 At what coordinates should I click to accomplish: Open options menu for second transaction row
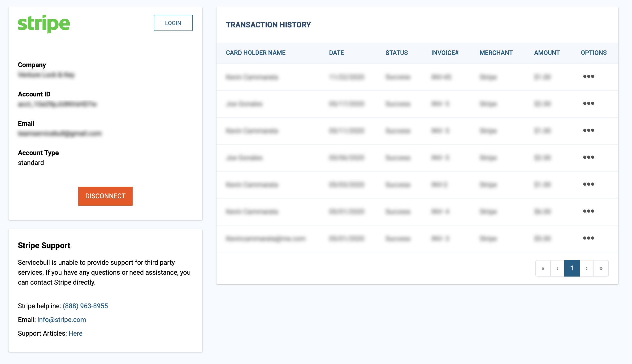(x=589, y=103)
